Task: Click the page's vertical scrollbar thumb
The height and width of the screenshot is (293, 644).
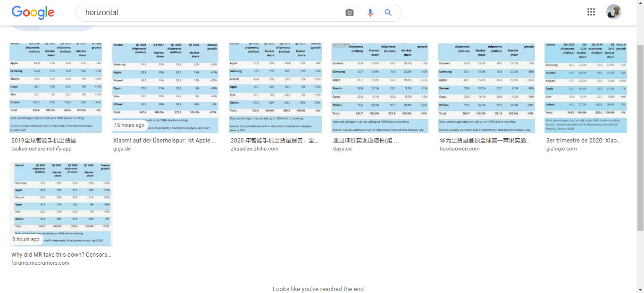Action: [x=640, y=139]
